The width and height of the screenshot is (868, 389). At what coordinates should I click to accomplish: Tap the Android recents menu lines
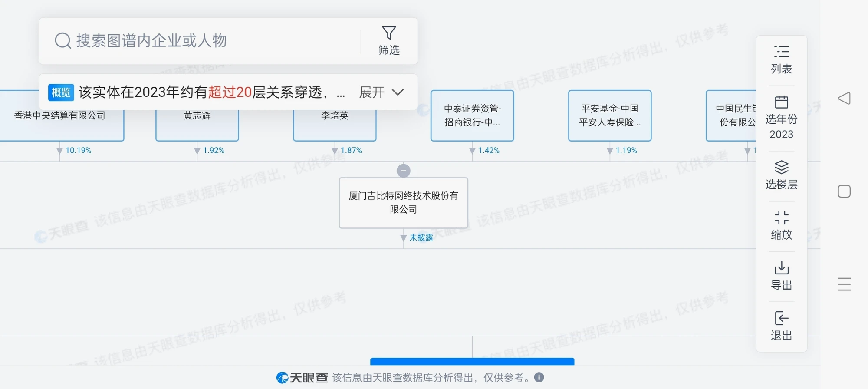(844, 284)
